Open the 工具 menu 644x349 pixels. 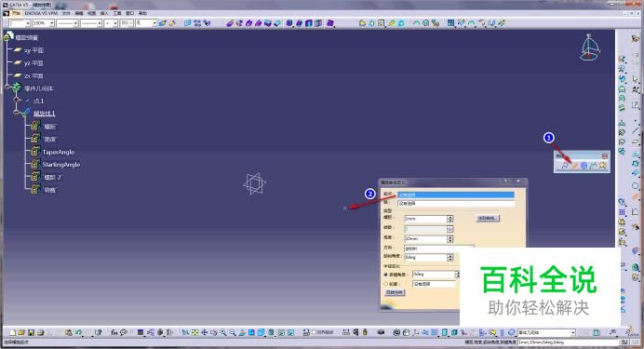(117, 13)
